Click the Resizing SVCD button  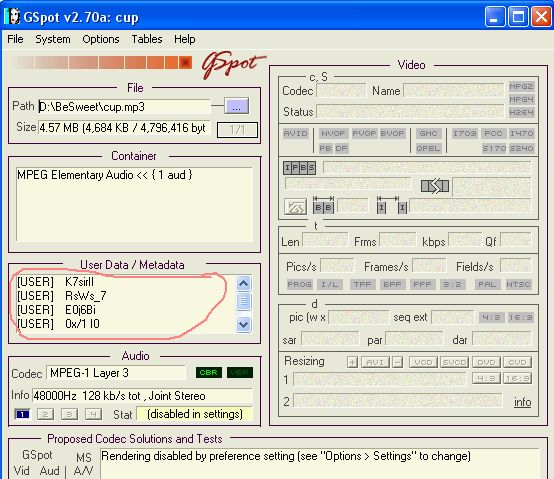click(454, 362)
